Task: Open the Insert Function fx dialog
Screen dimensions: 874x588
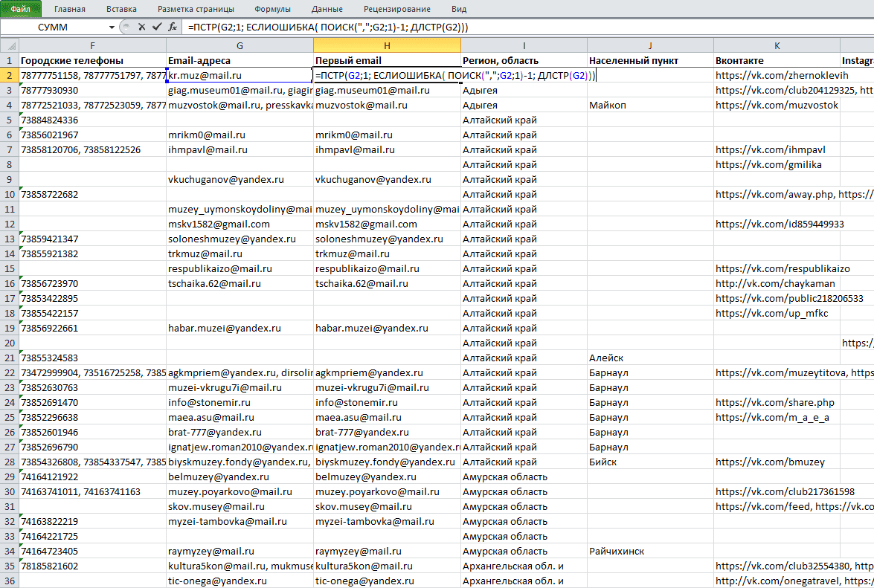Action: pyautogui.click(x=173, y=27)
